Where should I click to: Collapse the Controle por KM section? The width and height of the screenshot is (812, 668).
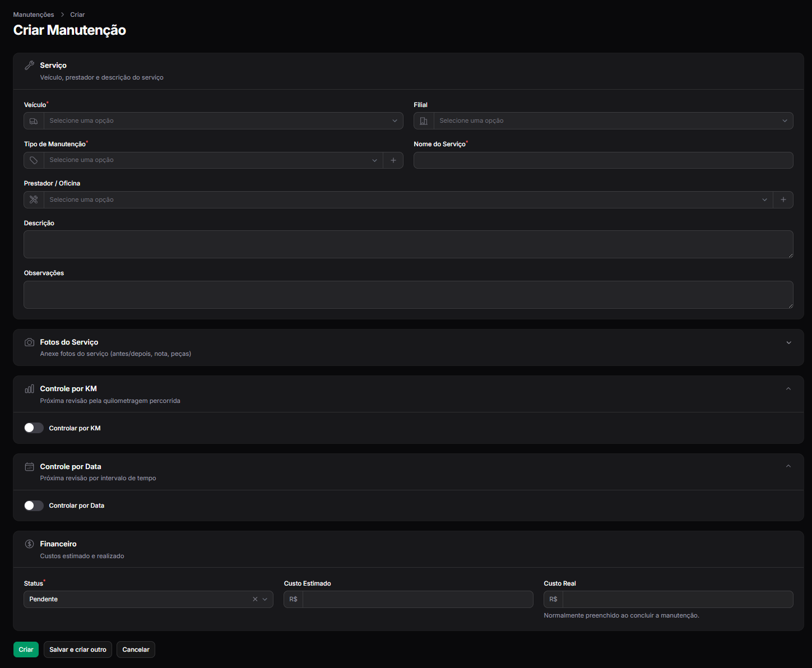pos(788,389)
